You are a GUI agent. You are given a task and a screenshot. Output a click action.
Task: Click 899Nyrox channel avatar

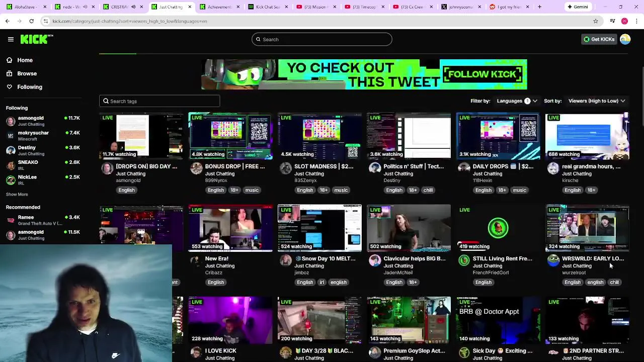tap(196, 168)
